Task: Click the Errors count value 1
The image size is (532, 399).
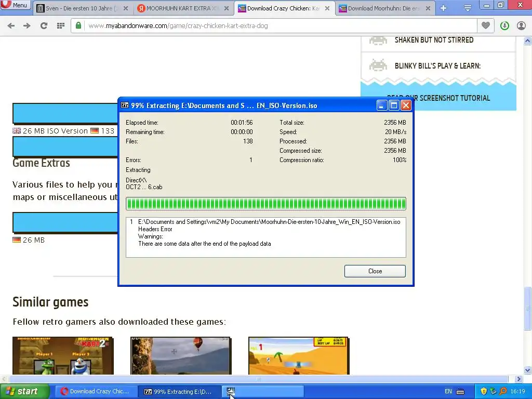Action: pos(251,160)
